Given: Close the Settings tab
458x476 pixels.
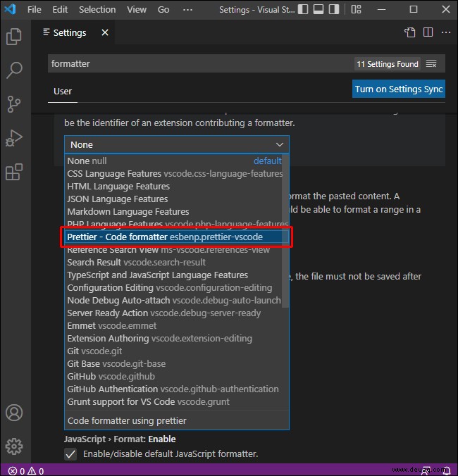Looking at the screenshot, I should tap(105, 32).
